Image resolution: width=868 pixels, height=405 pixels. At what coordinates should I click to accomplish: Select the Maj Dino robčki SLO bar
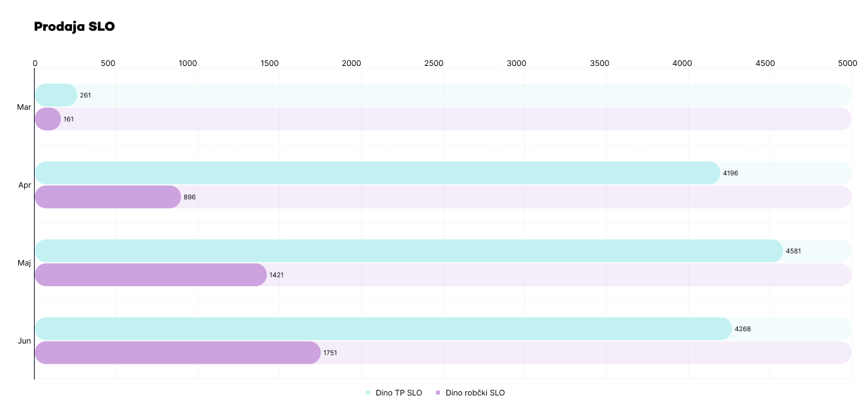[150, 275]
